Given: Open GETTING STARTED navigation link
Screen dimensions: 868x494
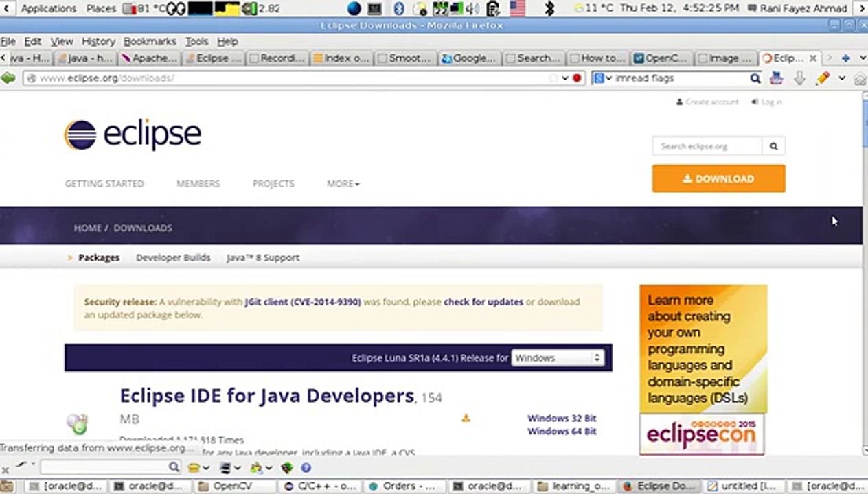Looking at the screenshot, I should (x=104, y=183).
